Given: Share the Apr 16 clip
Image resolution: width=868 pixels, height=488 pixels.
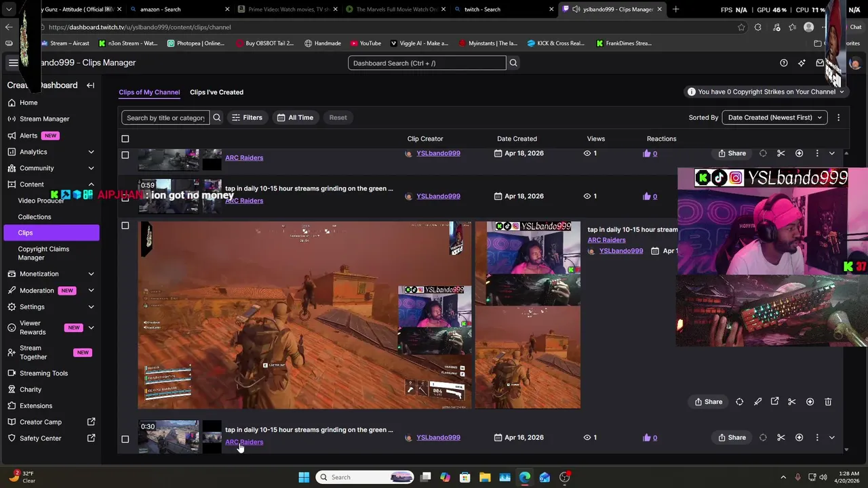Looking at the screenshot, I should (732, 438).
